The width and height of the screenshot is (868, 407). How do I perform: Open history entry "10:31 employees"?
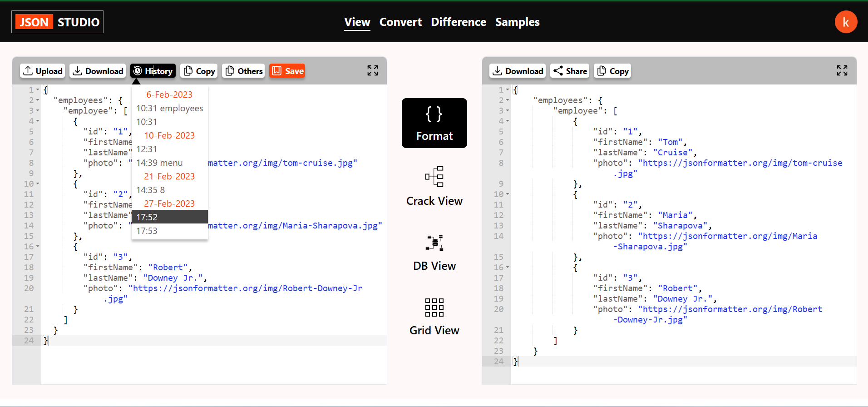point(169,108)
